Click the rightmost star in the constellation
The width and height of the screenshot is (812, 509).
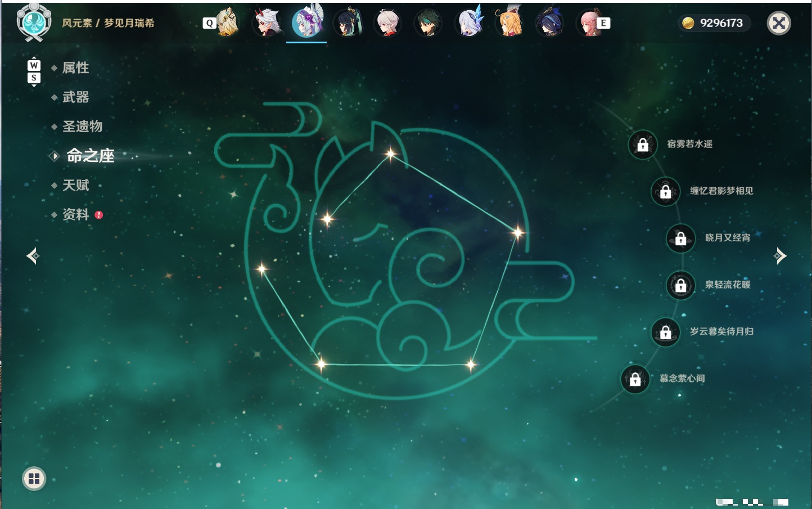click(x=517, y=232)
